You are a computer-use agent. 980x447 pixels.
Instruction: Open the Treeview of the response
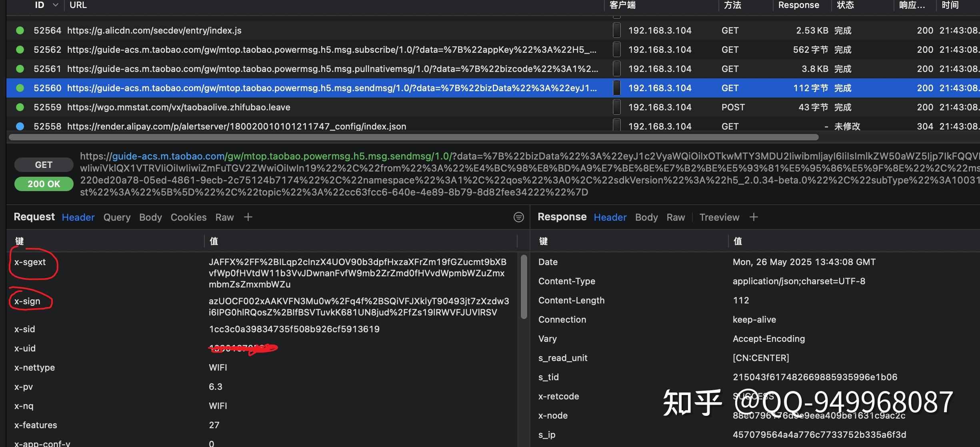click(x=719, y=217)
